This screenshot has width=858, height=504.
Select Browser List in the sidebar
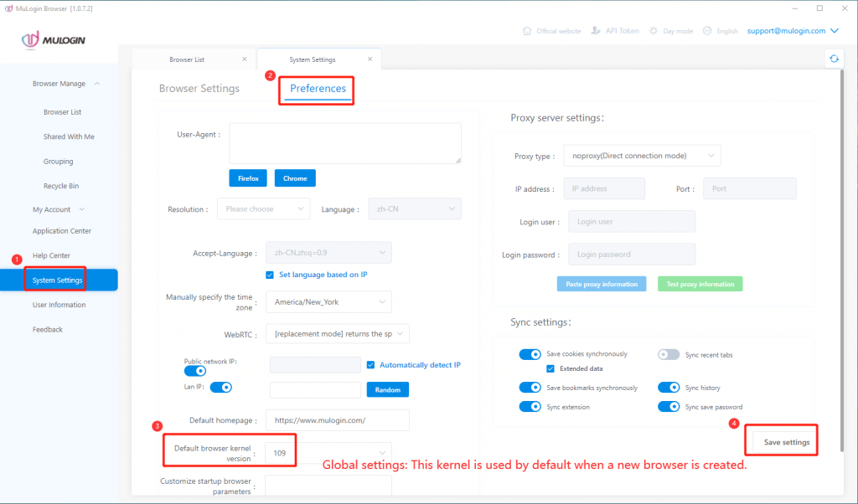[x=62, y=112]
